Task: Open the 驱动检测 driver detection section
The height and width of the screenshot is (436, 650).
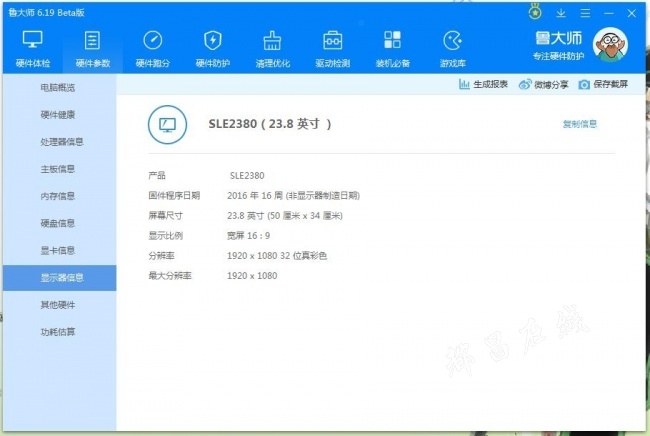Action: 332,49
